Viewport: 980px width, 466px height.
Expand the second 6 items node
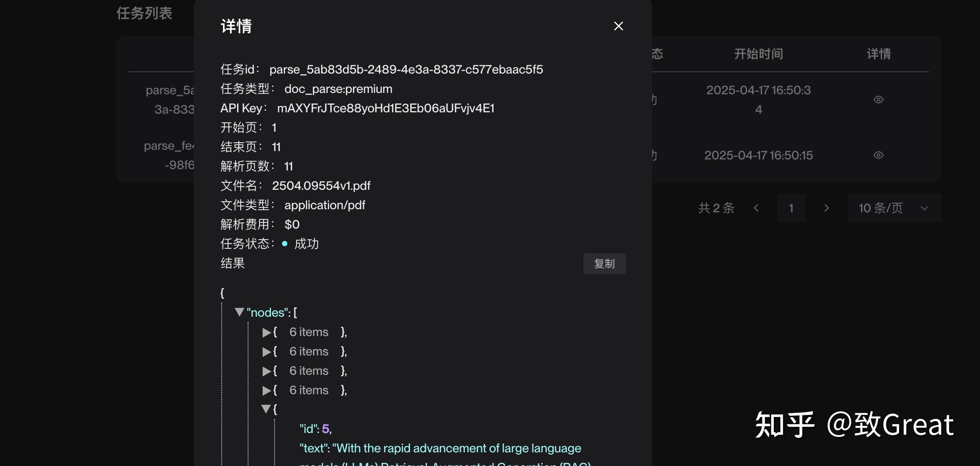(x=267, y=352)
